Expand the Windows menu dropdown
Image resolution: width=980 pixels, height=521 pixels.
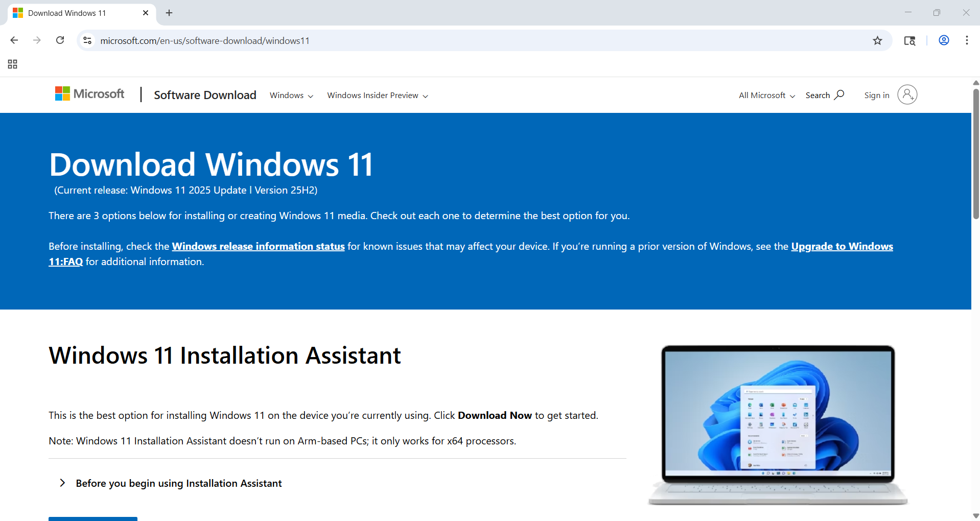coord(291,96)
